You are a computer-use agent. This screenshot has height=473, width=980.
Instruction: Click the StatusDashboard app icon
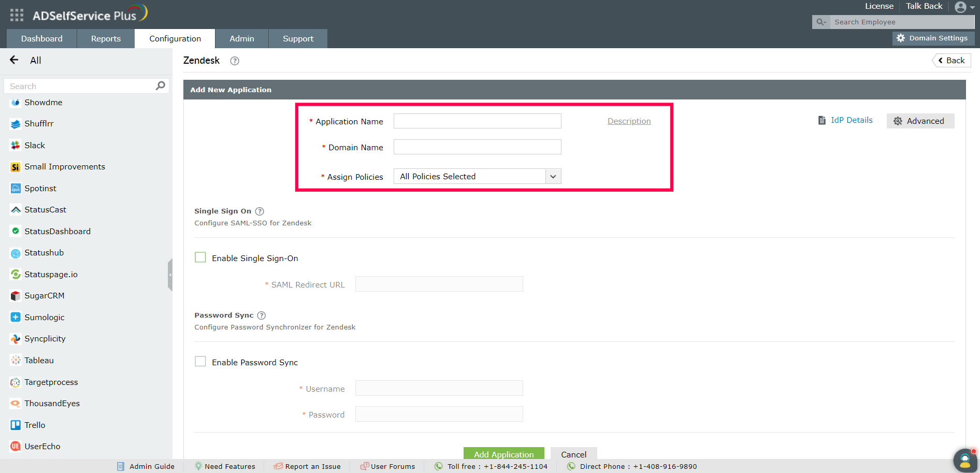(16, 231)
